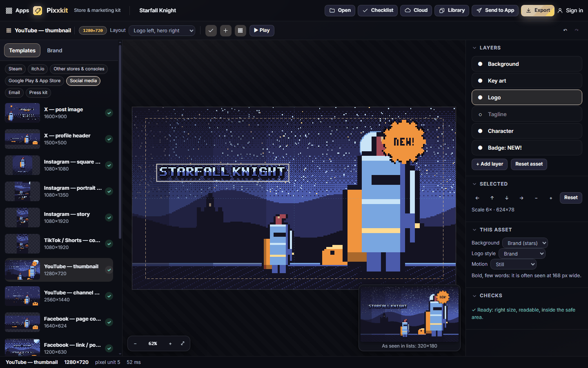The width and height of the screenshot is (588, 368).
Task: Select the Steam category filter
Action: click(16, 69)
